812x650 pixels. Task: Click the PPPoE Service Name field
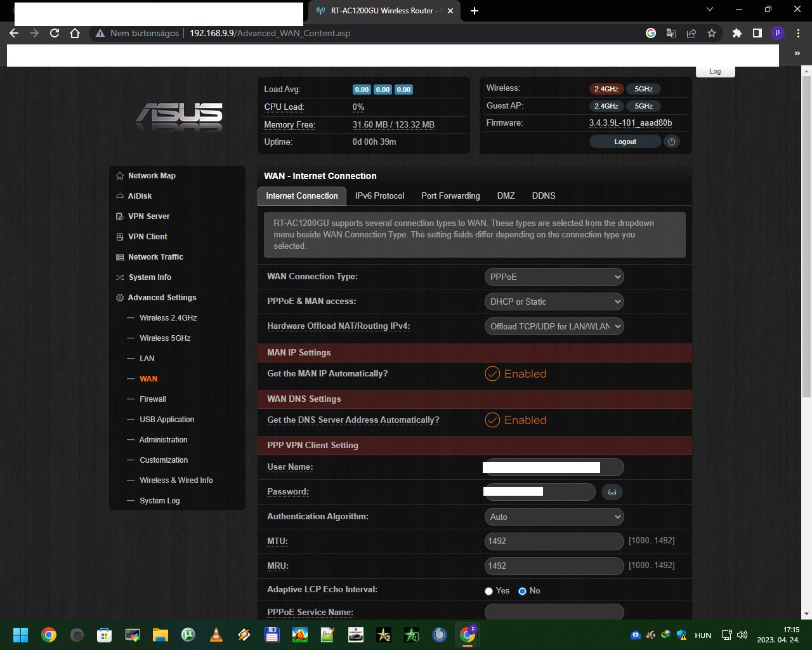(x=554, y=612)
